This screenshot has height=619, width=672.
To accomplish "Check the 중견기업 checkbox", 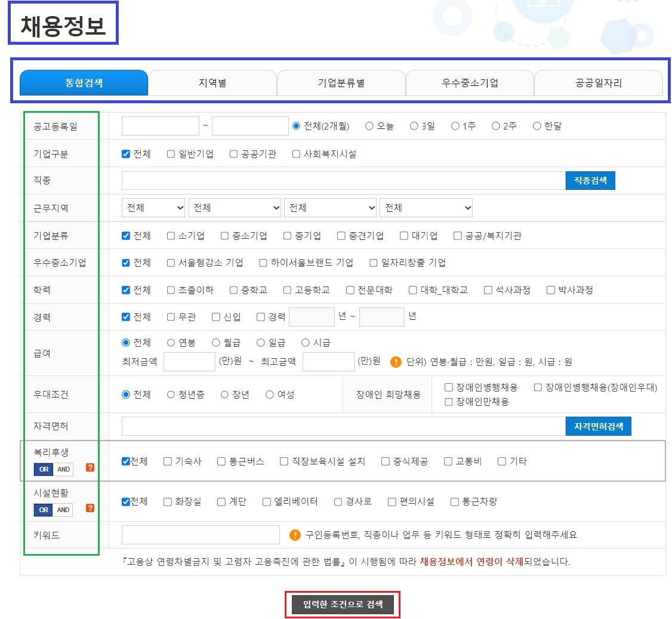I will 341,236.
